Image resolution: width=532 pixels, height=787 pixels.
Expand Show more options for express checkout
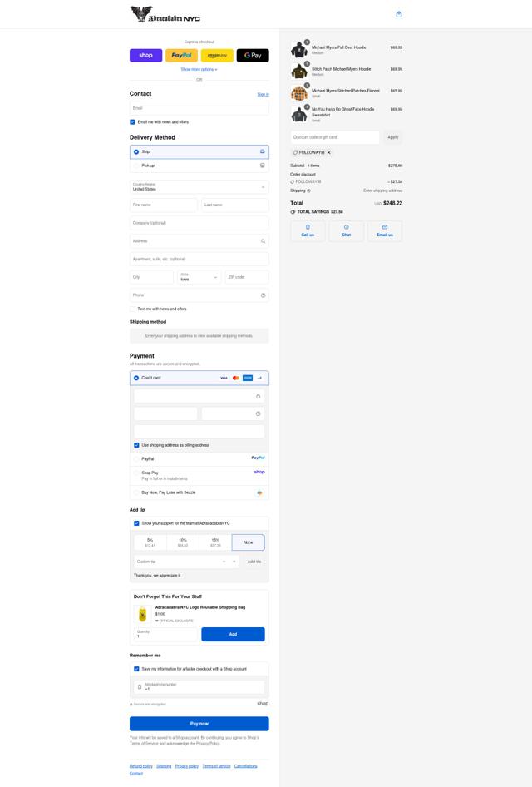pos(199,69)
